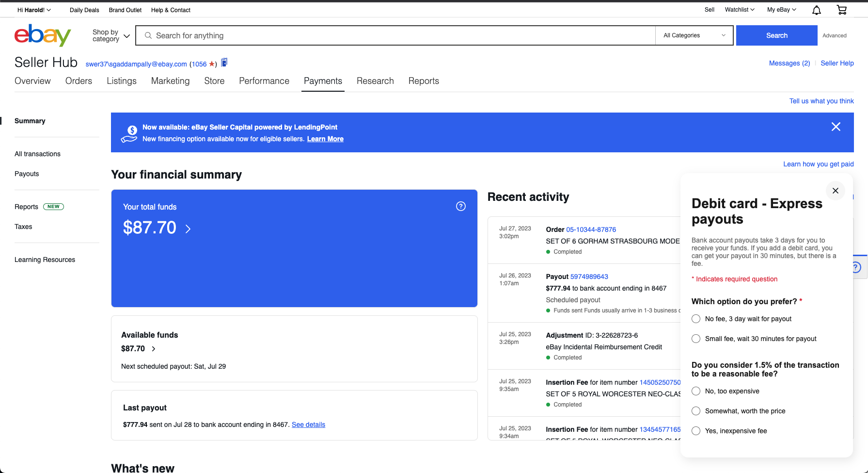This screenshot has width=868, height=473.
Task: Open the Research tab
Action: click(x=375, y=81)
